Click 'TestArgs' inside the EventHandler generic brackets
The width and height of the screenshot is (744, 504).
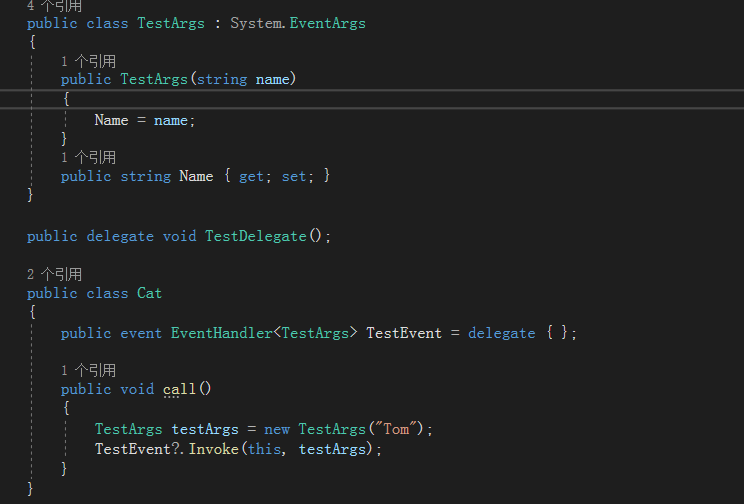(x=315, y=333)
